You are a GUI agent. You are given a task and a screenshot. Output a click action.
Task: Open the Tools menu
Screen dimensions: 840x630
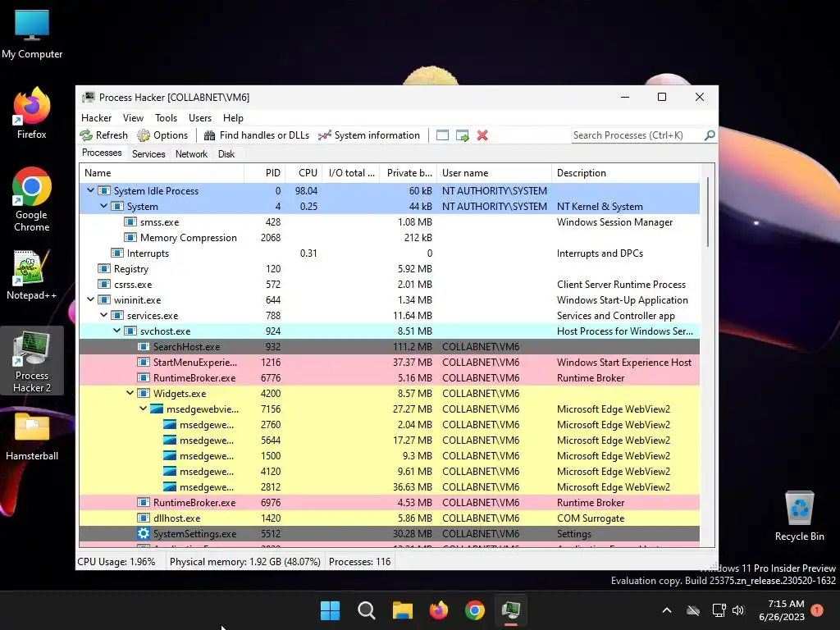click(x=166, y=118)
